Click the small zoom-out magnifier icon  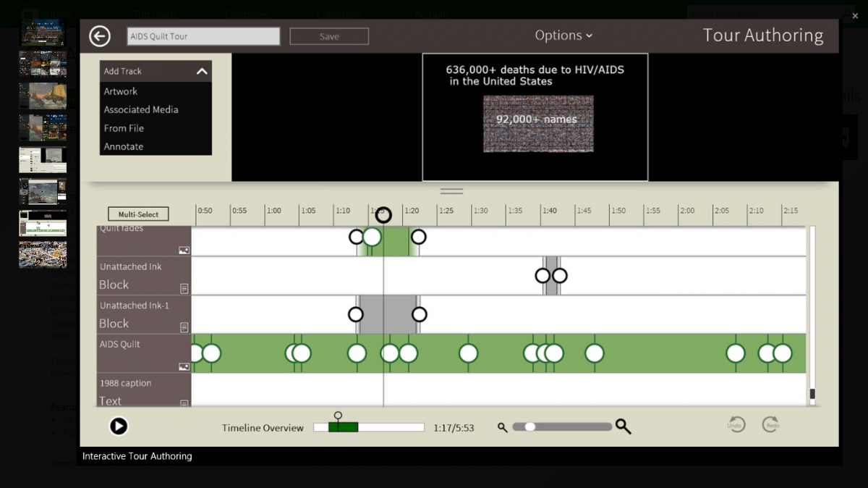click(x=503, y=427)
